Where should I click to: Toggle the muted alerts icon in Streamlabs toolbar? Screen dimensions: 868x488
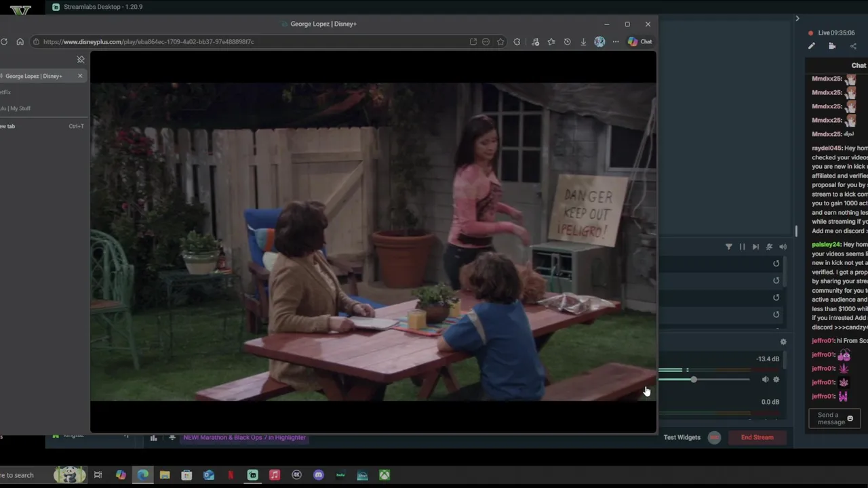tap(769, 247)
